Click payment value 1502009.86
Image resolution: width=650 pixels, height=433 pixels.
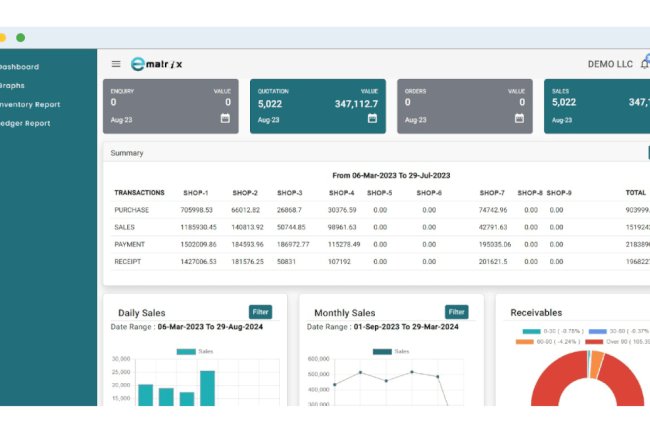[198, 244]
